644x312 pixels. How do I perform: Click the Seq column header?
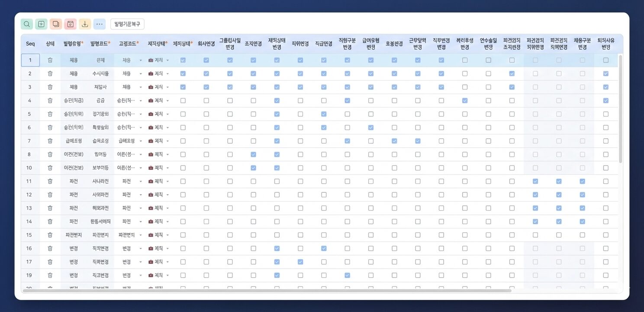coord(30,44)
